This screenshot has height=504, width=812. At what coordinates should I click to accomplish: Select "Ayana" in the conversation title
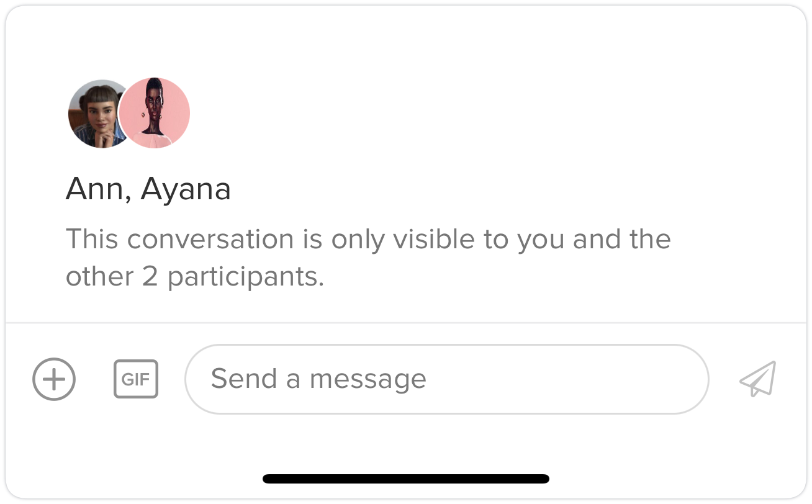[x=186, y=189]
